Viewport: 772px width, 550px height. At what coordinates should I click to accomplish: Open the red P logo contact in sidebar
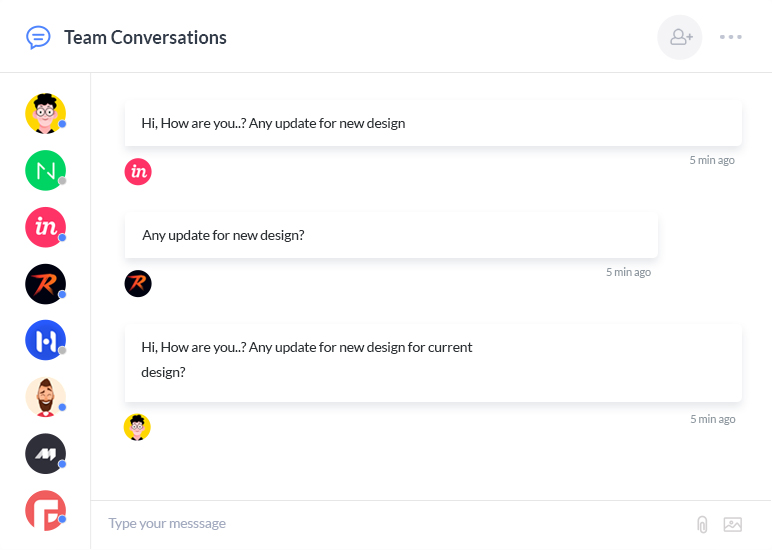click(45, 510)
